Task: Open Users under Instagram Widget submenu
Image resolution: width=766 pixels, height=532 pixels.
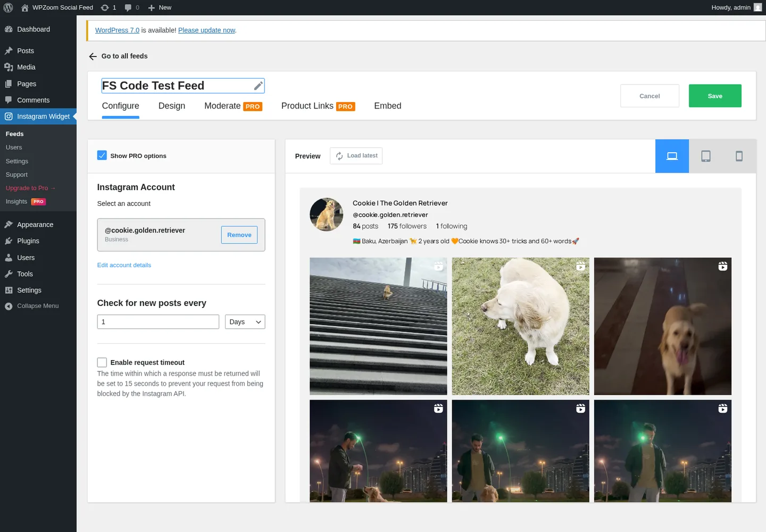Action: pyautogui.click(x=14, y=147)
